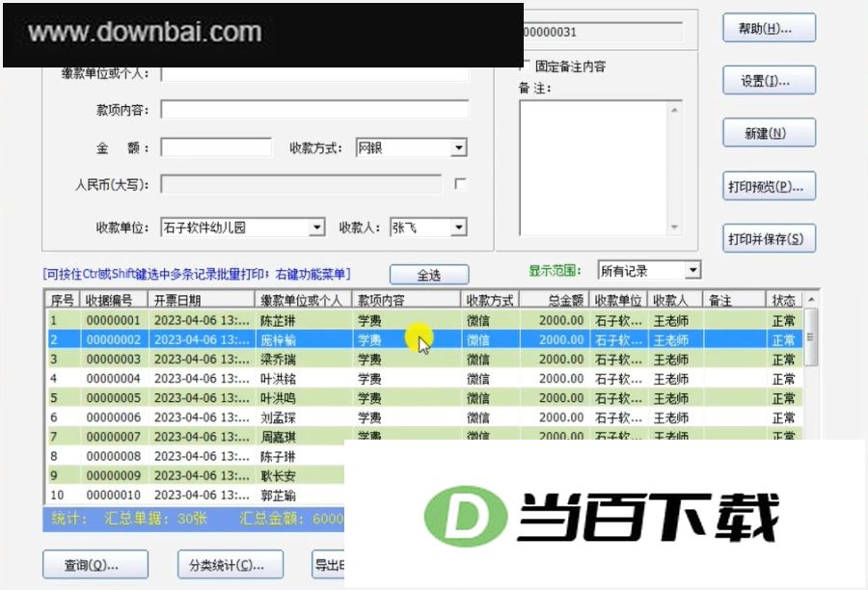Click 汇总单据：30张 in status bar
This screenshot has width=868, height=590.
click(x=155, y=519)
